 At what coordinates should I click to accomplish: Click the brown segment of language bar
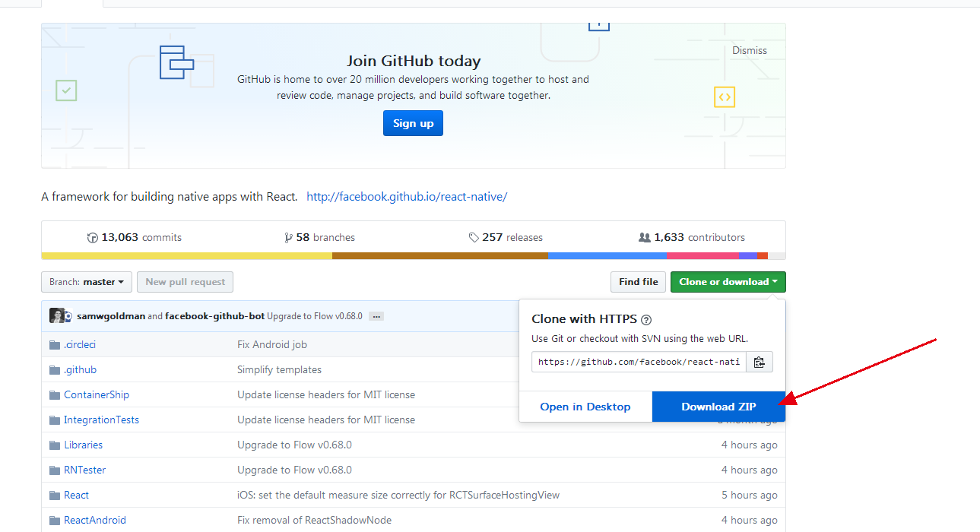pyautogui.click(x=440, y=255)
